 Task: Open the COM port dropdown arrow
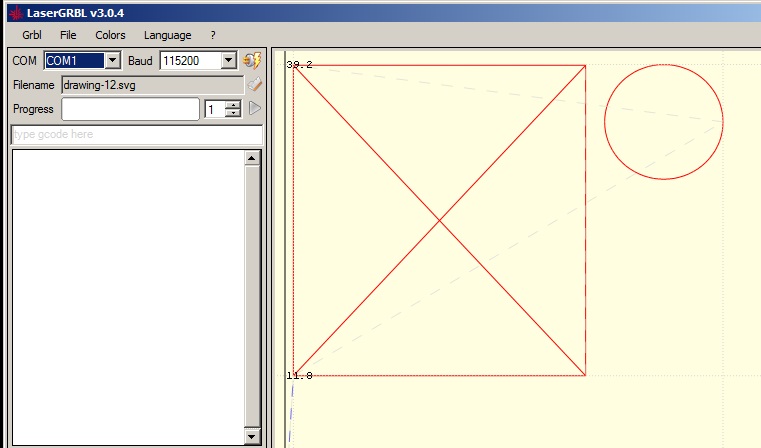(x=112, y=61)
